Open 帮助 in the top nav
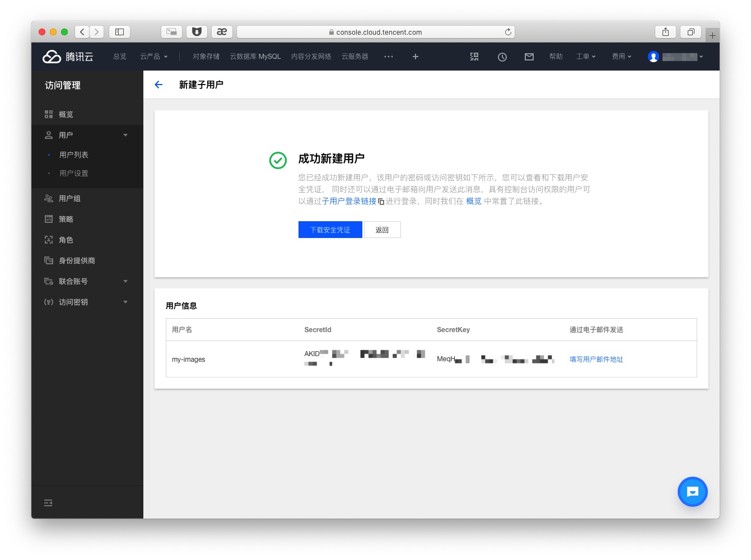This screenshot has width=751, height=560. (556, 57)
